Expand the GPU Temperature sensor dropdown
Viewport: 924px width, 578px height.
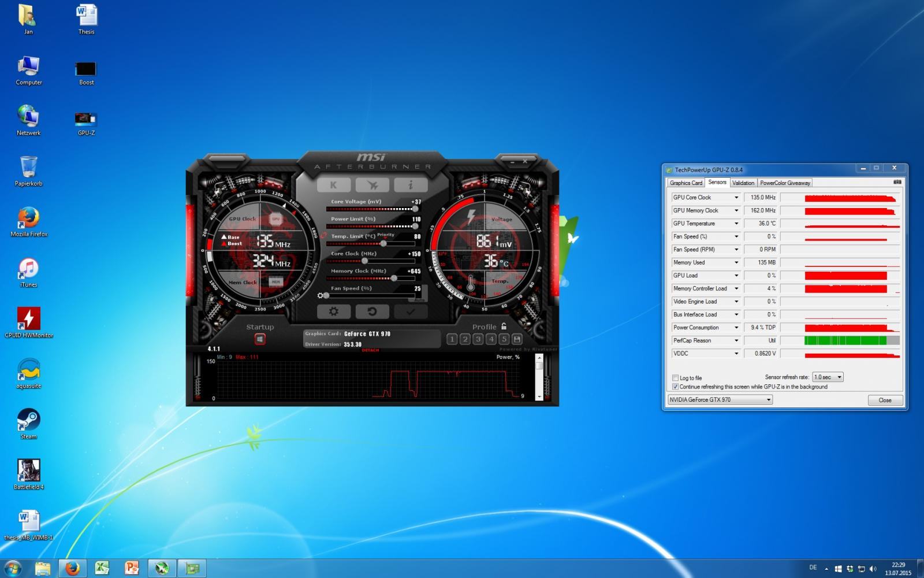click(x=736, y=224)
